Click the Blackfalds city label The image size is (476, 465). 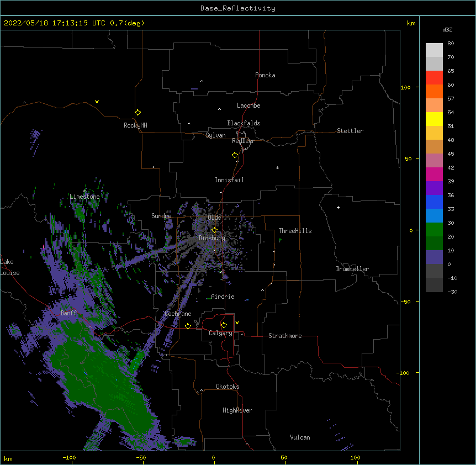click(244, 123)
